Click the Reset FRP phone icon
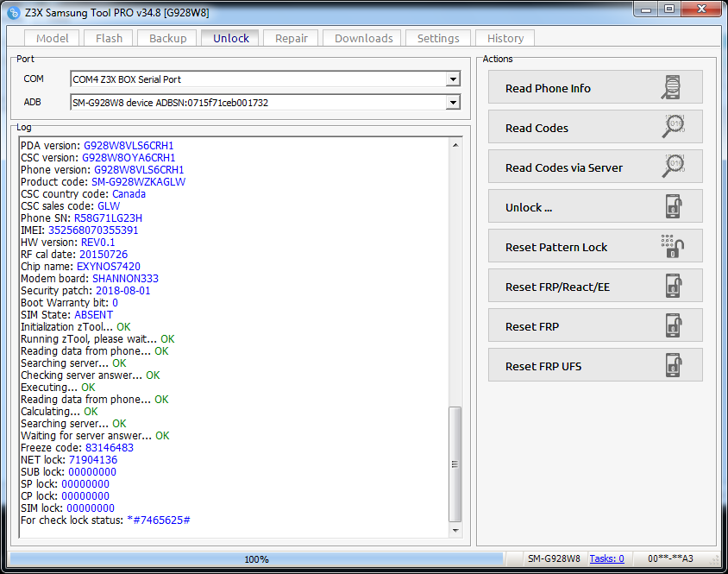 [674, 325]
